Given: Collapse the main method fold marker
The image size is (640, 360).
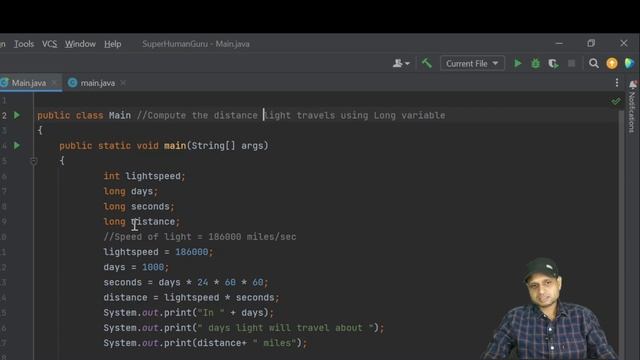Looking at the screenshot, I should click(33, 161).
